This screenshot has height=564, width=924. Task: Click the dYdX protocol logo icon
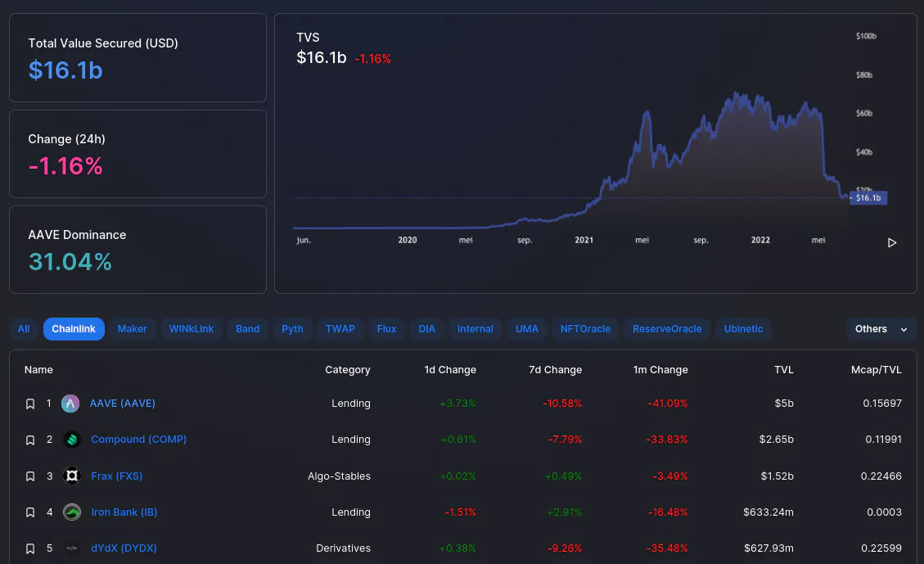pyautogui.click(x=72, y=548)
